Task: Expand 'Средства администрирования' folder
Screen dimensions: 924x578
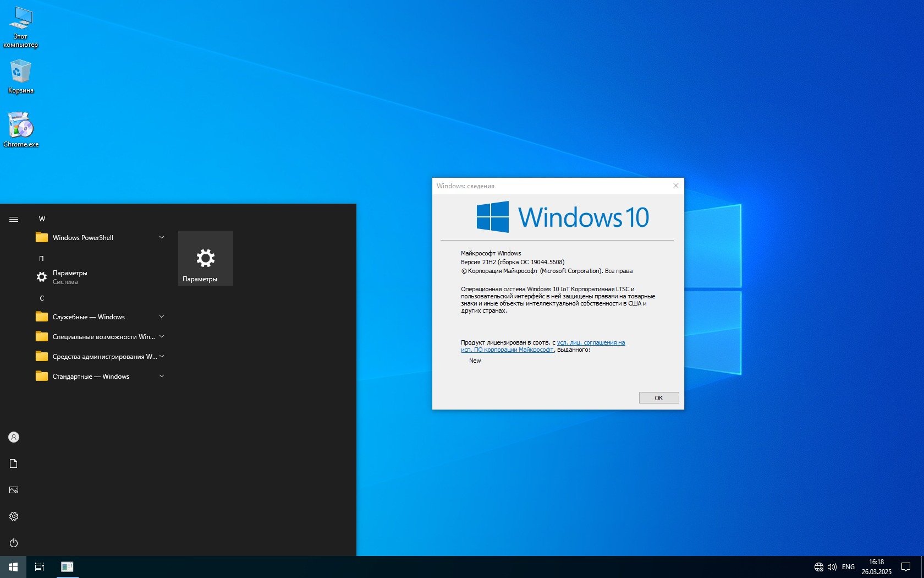Action: (x=99, y=357)
